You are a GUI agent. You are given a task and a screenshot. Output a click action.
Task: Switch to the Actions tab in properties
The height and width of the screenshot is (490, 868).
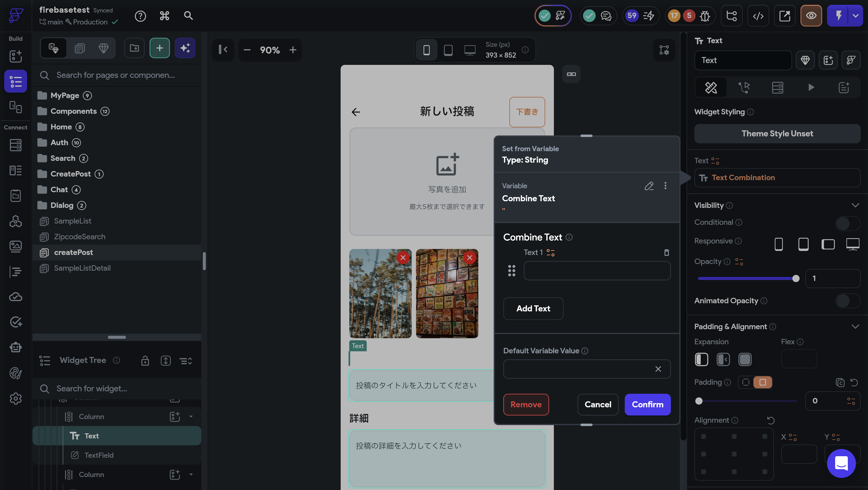point(744,88)
